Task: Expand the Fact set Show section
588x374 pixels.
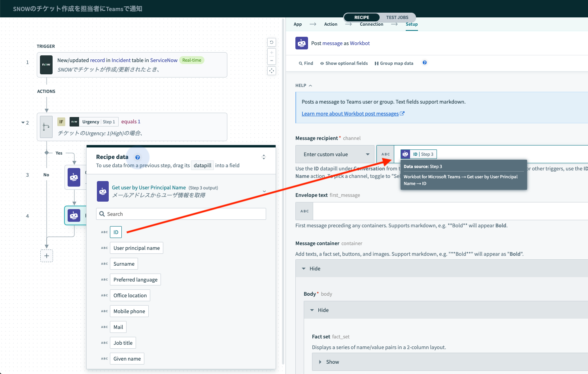Action: 329,362
